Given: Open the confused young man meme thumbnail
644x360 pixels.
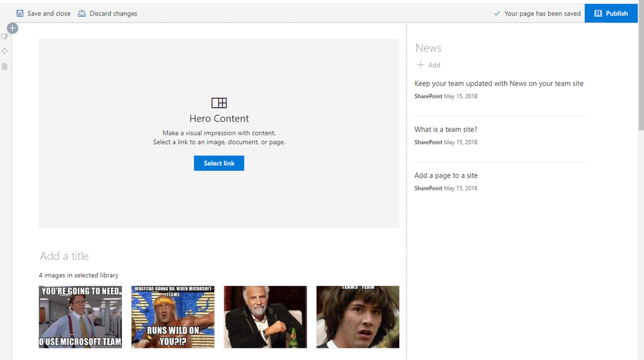Looking at the screenshot, I should [357, 317].
